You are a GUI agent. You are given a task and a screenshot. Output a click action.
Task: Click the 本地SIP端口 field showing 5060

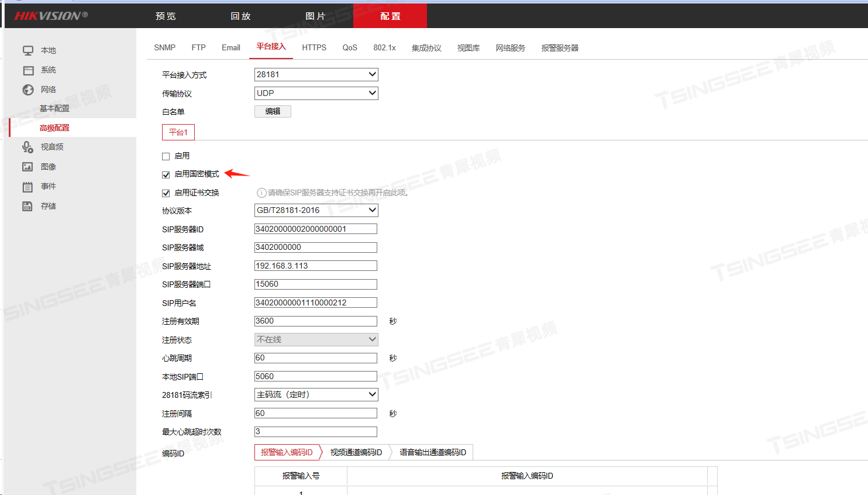point(316,376)
